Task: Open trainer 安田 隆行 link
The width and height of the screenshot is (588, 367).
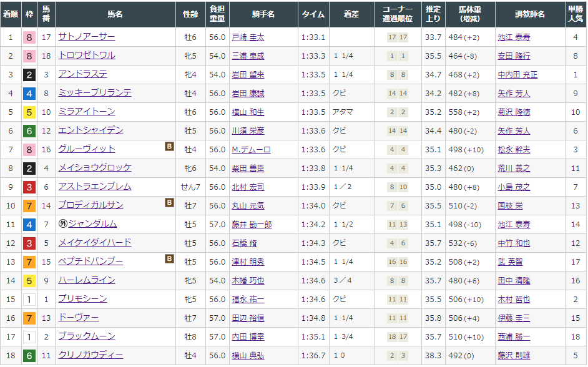Action: click(514, 56)
